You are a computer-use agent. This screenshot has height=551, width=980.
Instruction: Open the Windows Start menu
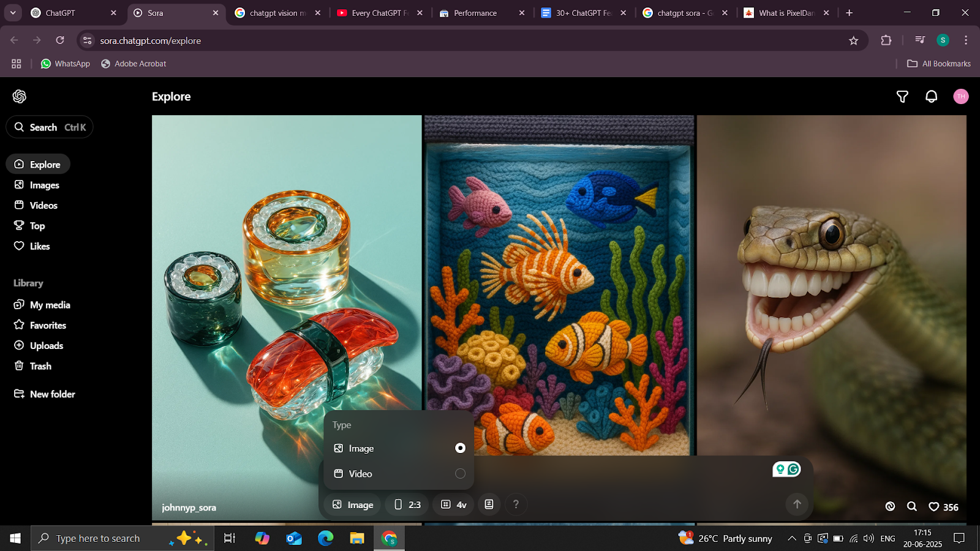15,538
